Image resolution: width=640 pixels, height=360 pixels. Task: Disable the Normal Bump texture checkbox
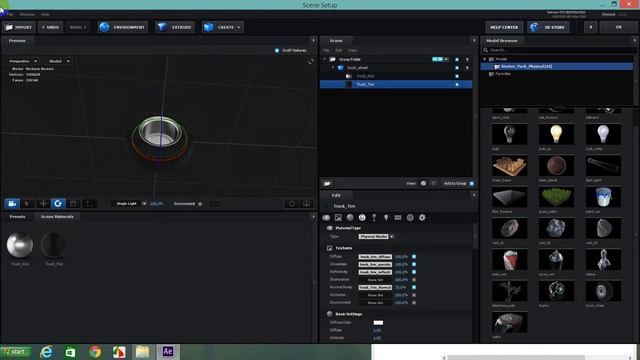click(x=414, y=287)
